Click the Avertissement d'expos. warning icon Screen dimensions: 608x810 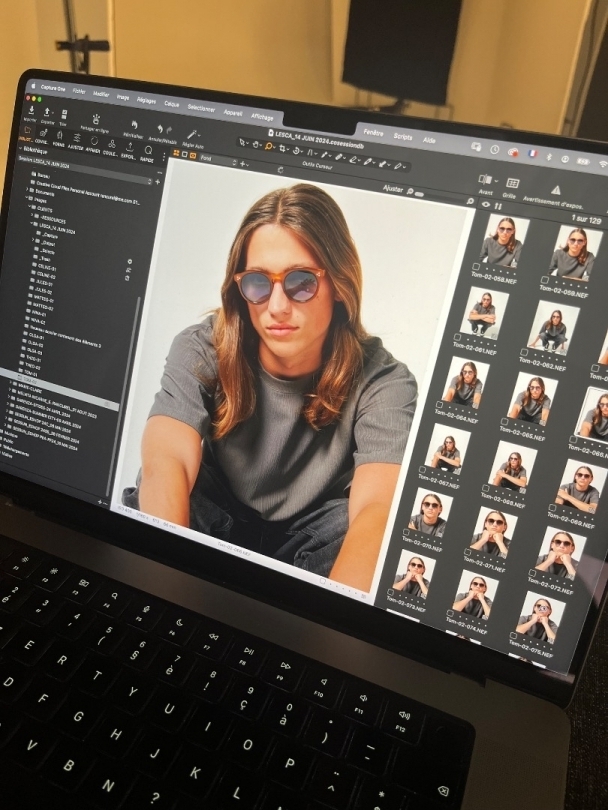[556, 189]
